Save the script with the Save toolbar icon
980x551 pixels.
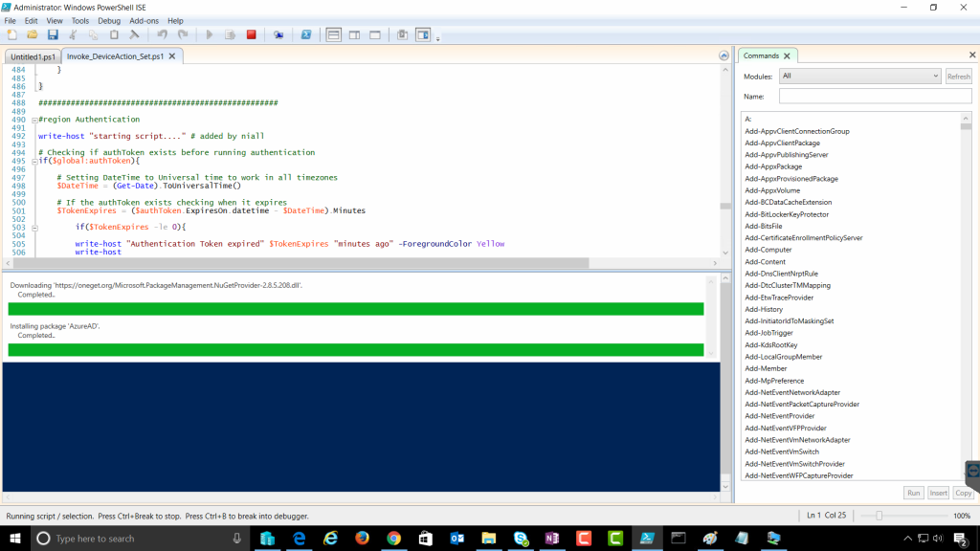coord(54,34)
